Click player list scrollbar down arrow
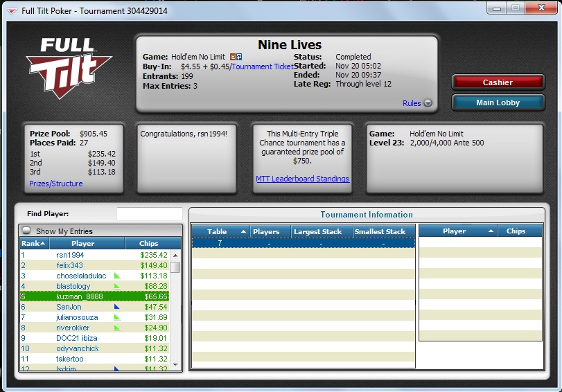The image size is (562, 392). click(175, 365)
